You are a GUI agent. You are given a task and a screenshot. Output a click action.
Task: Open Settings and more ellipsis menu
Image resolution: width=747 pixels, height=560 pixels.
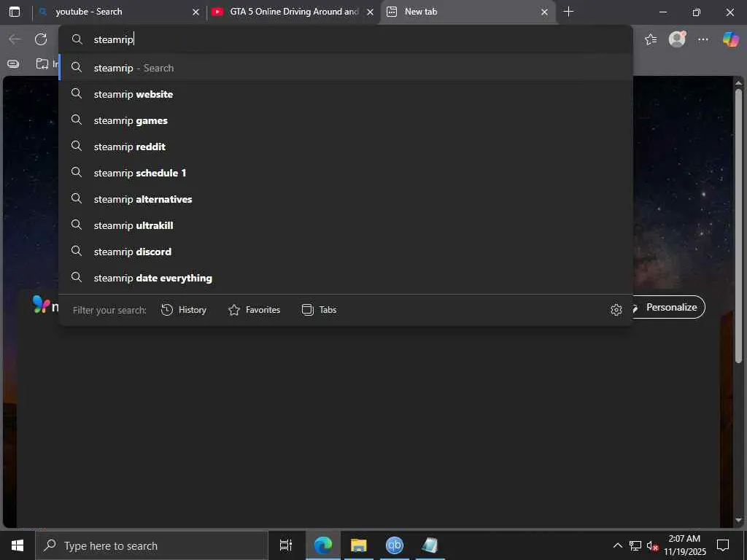coord(703,39)
